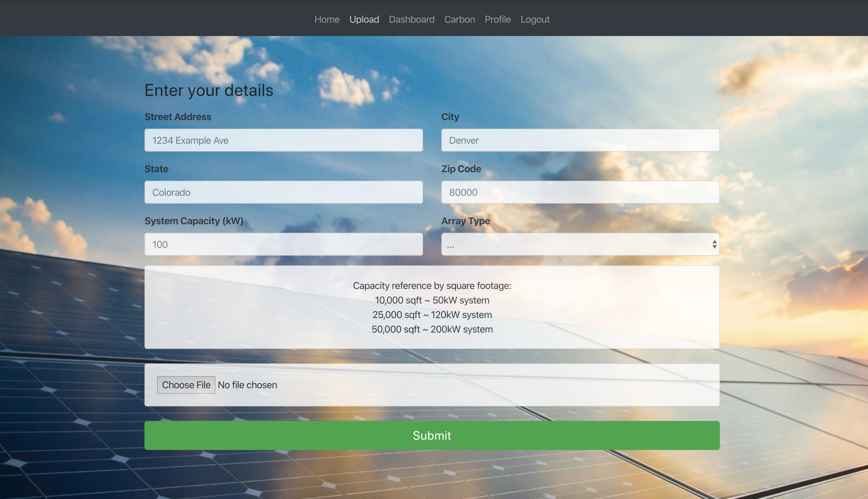868x499 pixels.
Task: Click the '50,000 sqft ~ 200kW system' line
Action: coord(432,329)
